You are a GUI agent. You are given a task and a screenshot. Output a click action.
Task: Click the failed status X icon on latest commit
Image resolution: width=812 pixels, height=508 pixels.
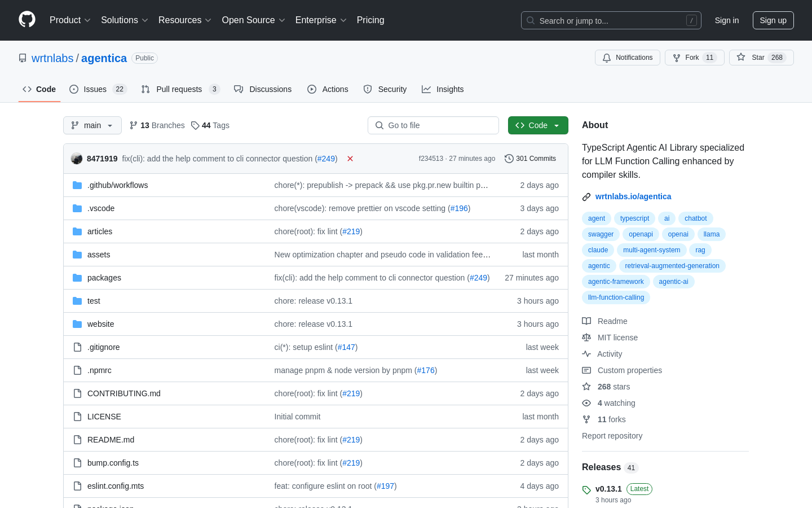350,159
